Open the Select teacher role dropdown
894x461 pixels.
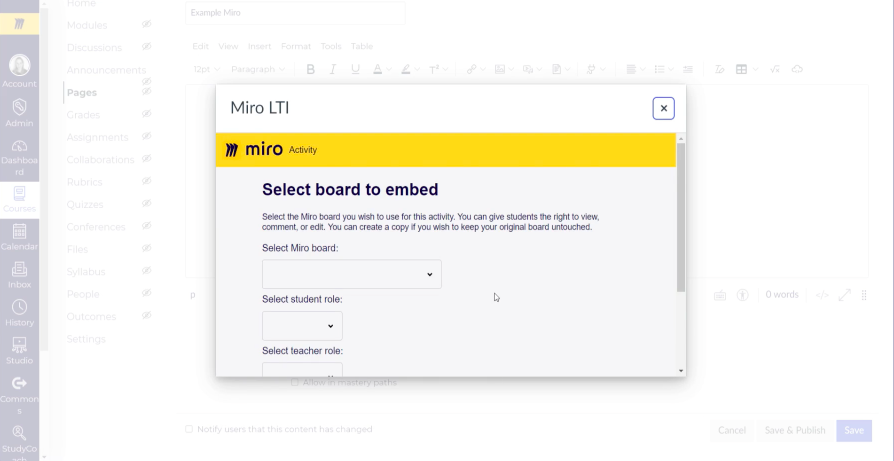point(302,369)
